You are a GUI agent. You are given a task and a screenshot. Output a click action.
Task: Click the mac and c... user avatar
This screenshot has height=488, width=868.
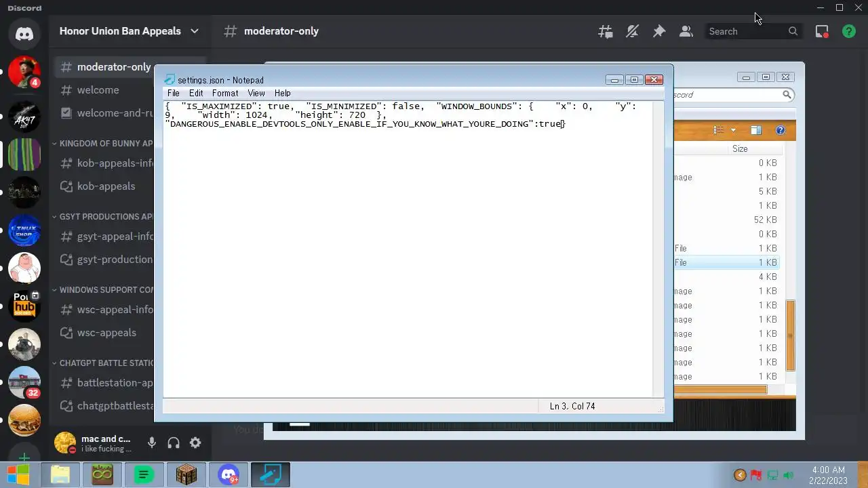[x=65, y=443]
